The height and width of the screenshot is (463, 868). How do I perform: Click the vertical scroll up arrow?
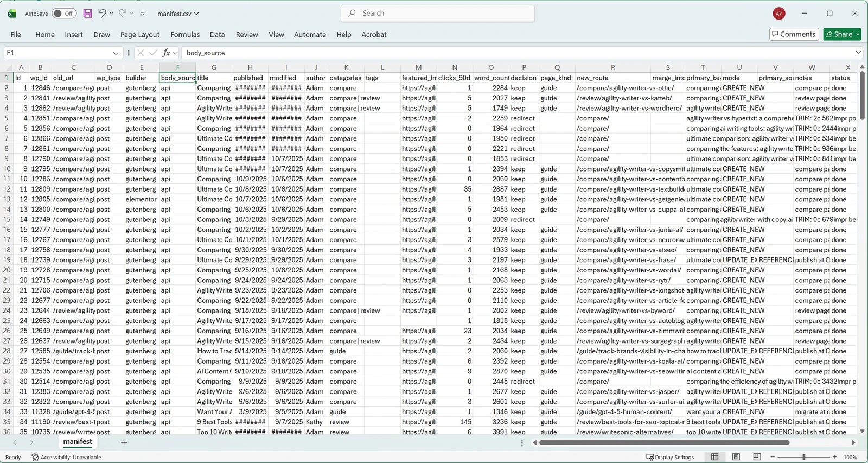(863, 67)
